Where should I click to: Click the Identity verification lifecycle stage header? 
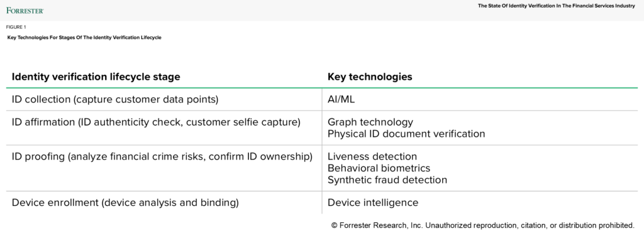tap(96, 77)
